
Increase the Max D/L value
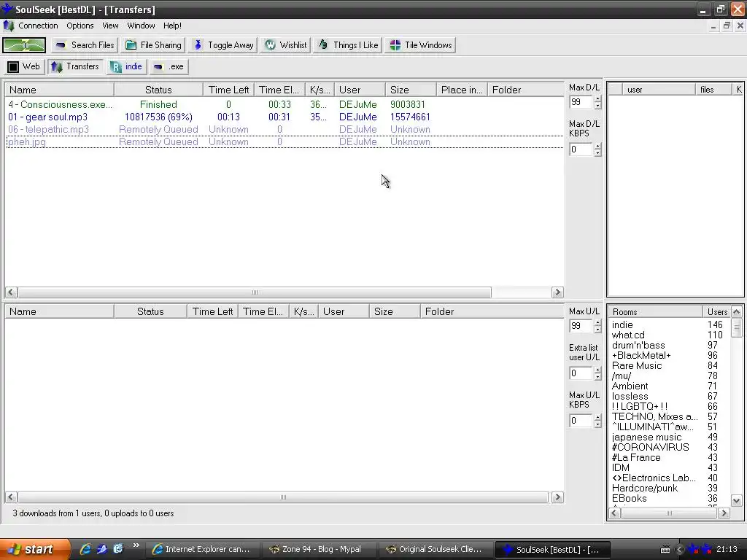click(597, 99)
